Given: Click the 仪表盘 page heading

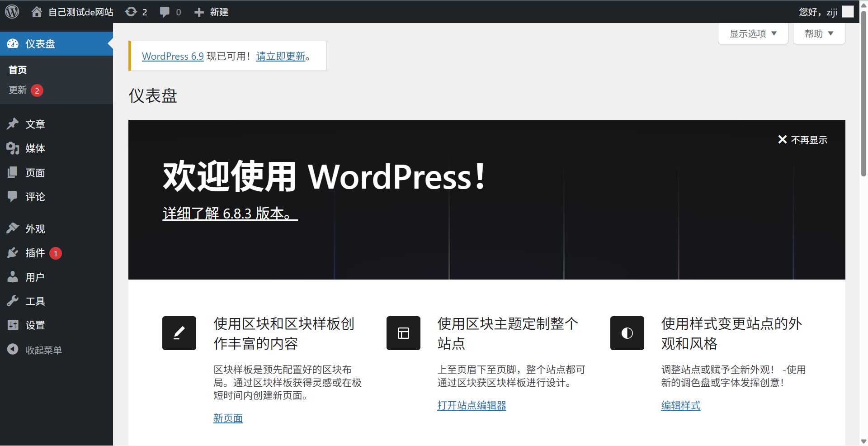Looking at the screenshot, I should [153, 96].
